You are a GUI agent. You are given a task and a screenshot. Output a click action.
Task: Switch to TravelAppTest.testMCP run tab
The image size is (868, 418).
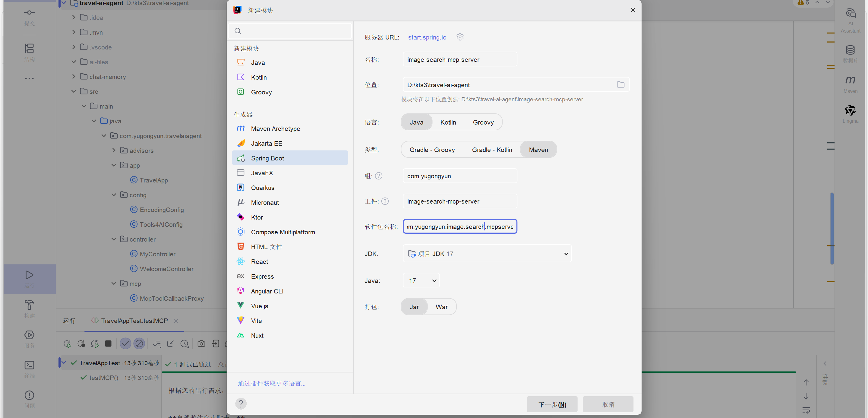[x=134, y=321]
